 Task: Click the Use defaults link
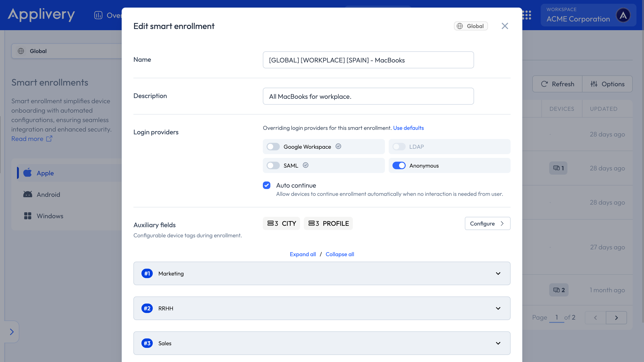pos(409,128)
